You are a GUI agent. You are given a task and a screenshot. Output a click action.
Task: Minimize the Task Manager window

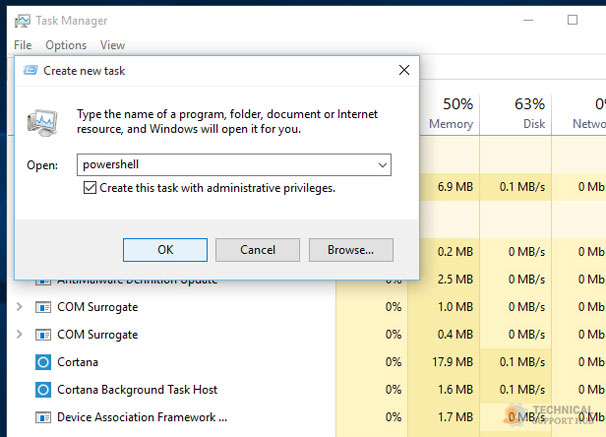(x=528, y=20)
